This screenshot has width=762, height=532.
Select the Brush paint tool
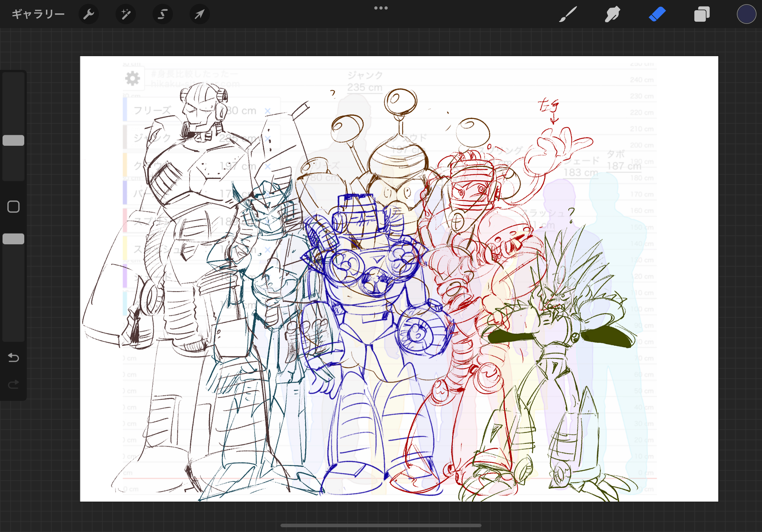click(568, 14)
